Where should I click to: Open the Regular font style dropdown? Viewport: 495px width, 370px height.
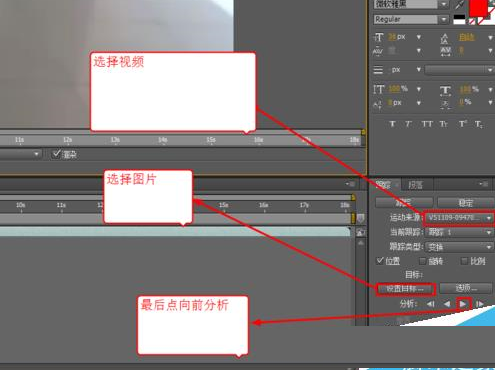coord(411,19)
